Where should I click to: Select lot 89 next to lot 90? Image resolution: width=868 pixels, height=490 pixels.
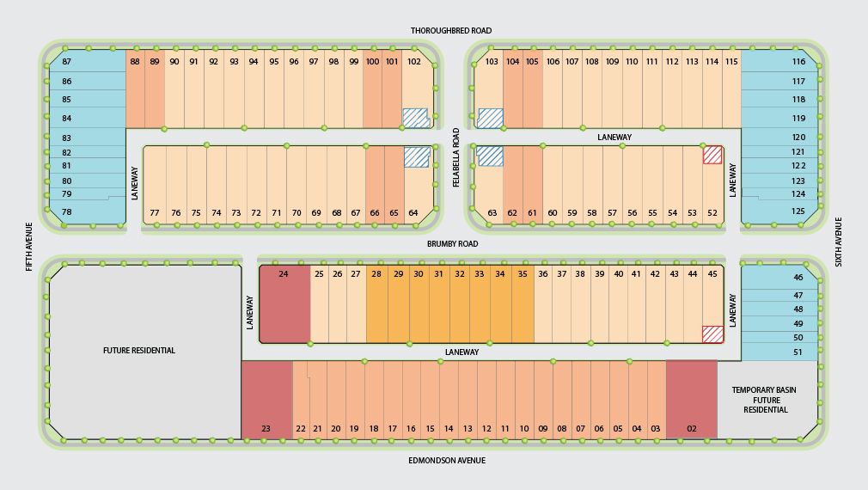(x=155, y=89)
